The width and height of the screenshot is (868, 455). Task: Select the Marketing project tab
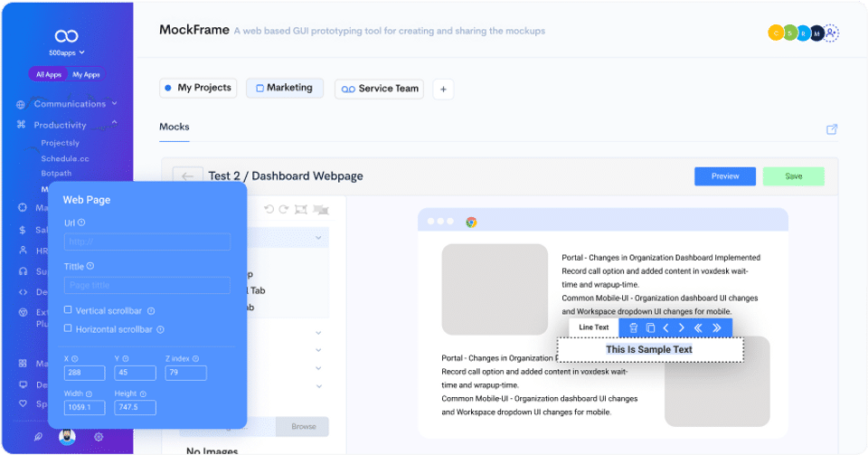(284, 88)
